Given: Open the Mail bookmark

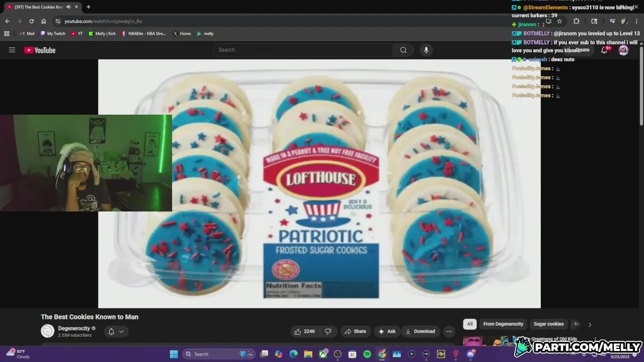Looking at the screenshot, I should tap(27, 34).
